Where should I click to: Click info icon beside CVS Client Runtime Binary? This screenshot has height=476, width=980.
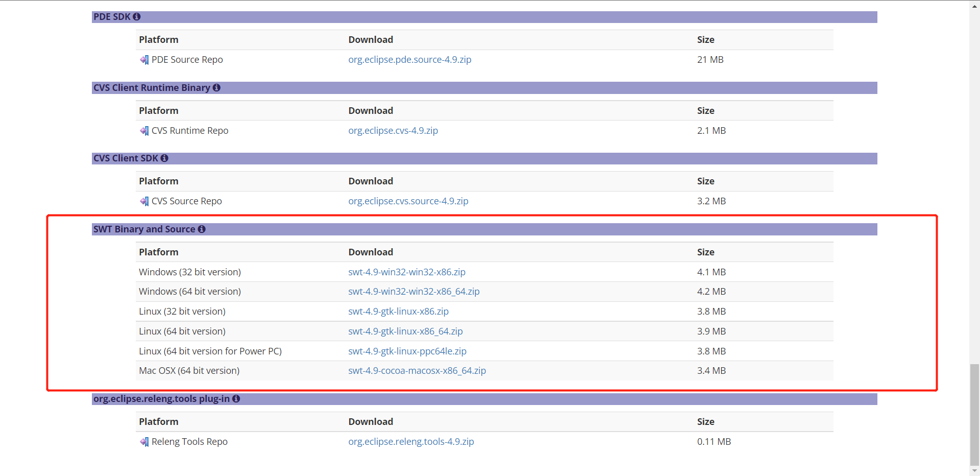coord(216,88)
